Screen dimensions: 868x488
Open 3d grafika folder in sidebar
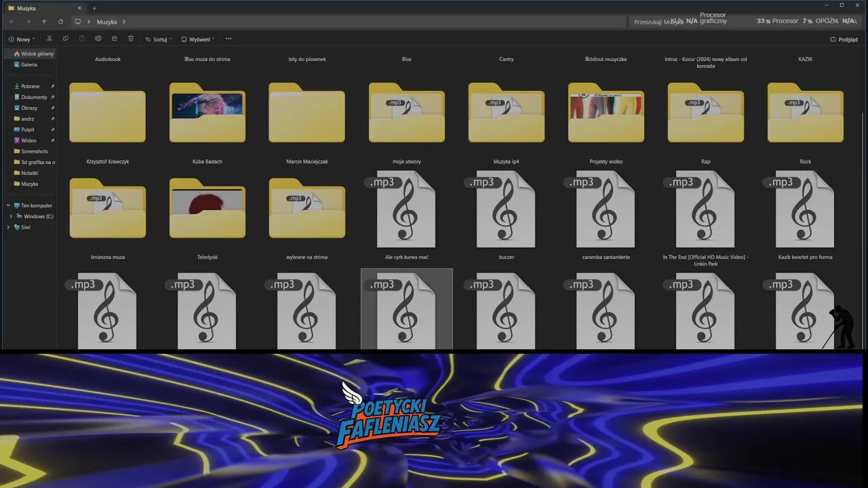click(34, 162)
